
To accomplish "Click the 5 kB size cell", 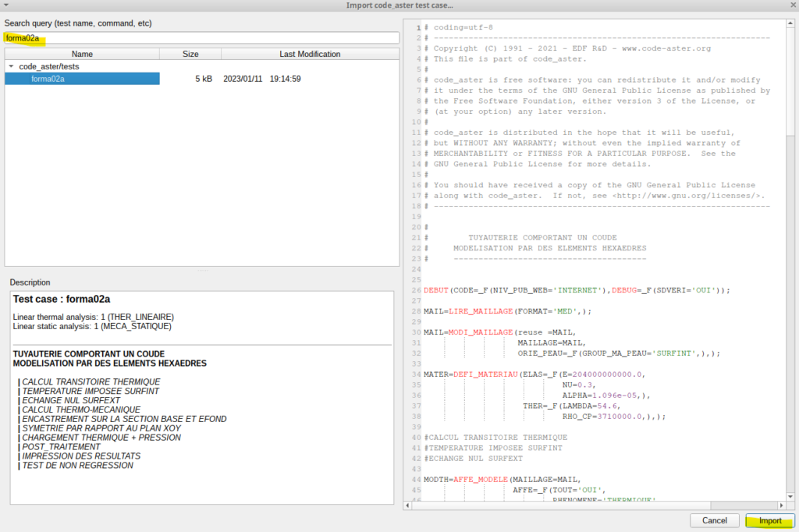I will tap(203, 79).
